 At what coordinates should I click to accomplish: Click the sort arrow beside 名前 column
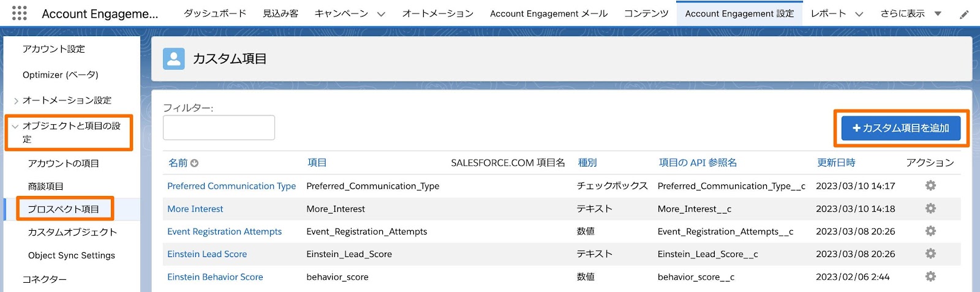195,163
